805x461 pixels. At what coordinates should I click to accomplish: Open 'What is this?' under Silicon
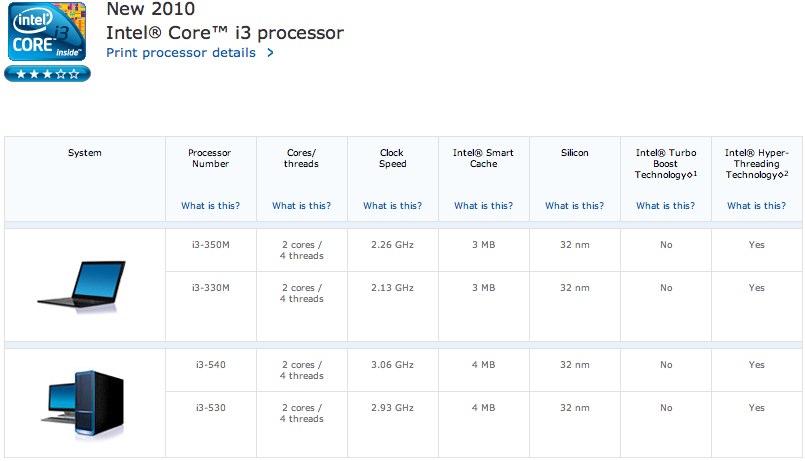574,206
